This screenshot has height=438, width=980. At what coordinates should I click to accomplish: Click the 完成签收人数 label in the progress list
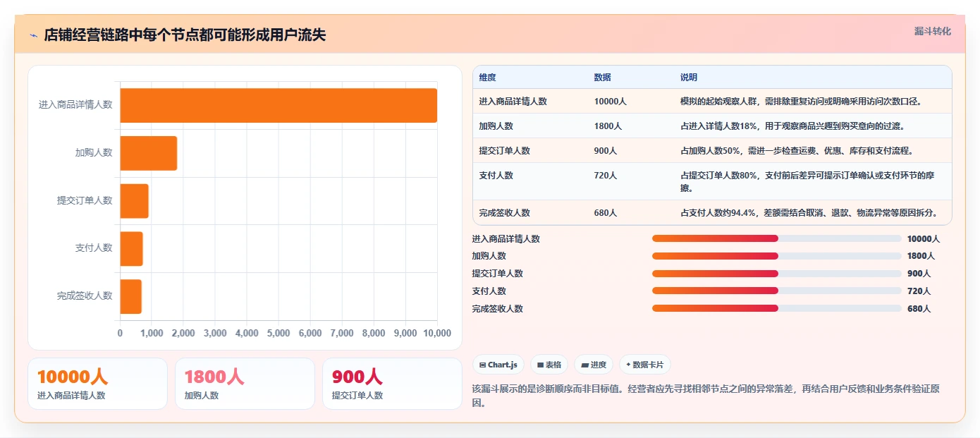498,309
